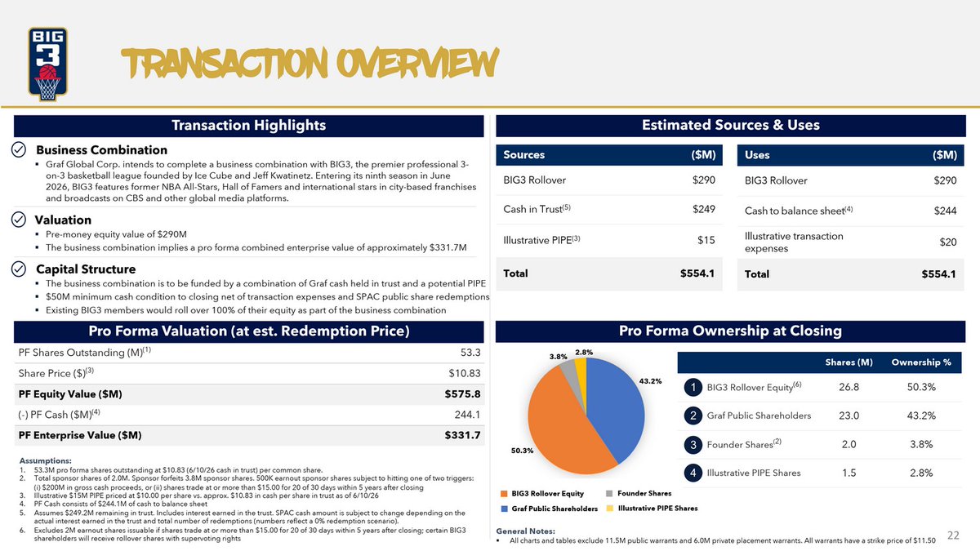Screen dimensions: 980x551
Task: Click the Capital Structure heading
Action: point(86,269)
